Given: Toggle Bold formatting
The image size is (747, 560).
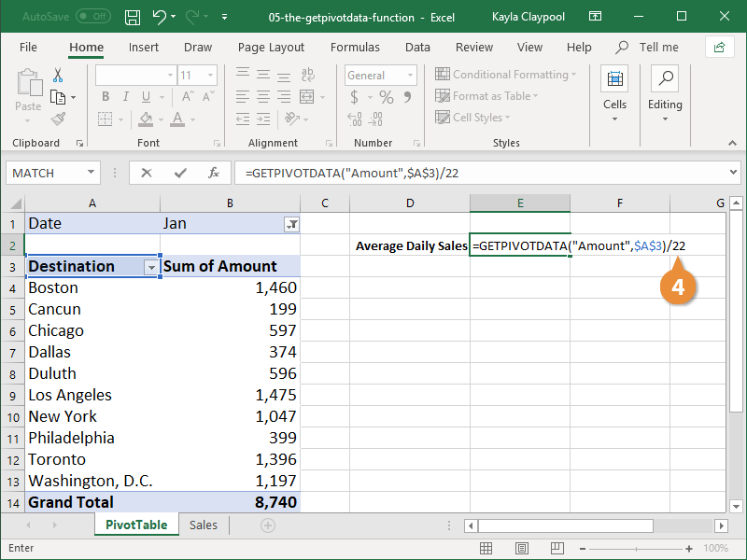Looking at the screenshot, I should pyautogui.click(x=106, y=97).
